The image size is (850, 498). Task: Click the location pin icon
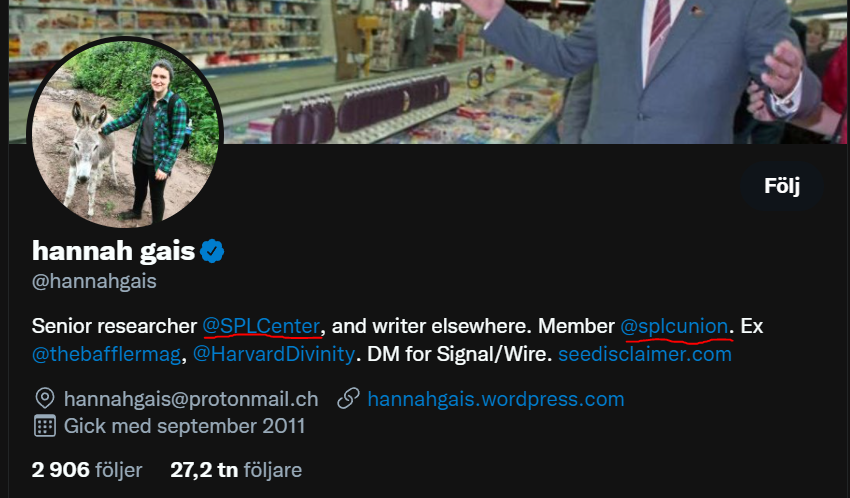44,399
